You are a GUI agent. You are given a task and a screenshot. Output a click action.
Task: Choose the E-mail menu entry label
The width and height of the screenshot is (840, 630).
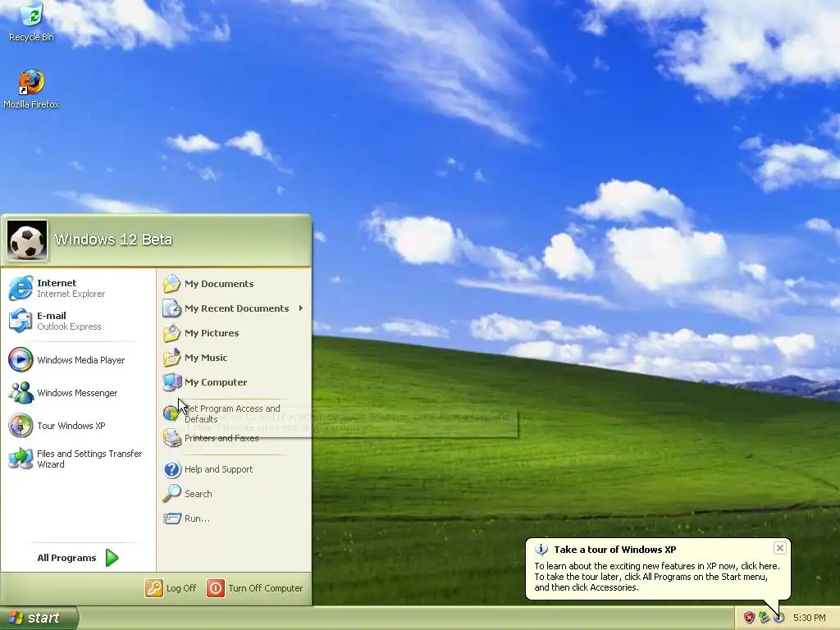click(x=52, y=316)
